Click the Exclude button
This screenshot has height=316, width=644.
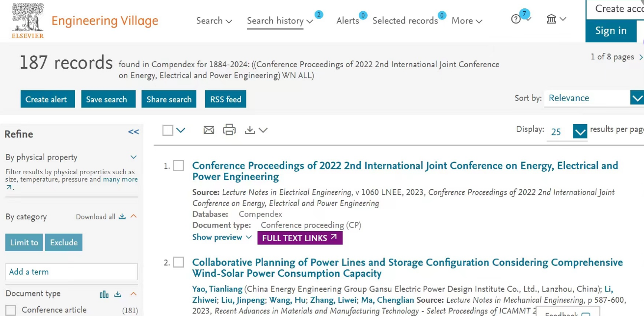click(x=64, y=242)
